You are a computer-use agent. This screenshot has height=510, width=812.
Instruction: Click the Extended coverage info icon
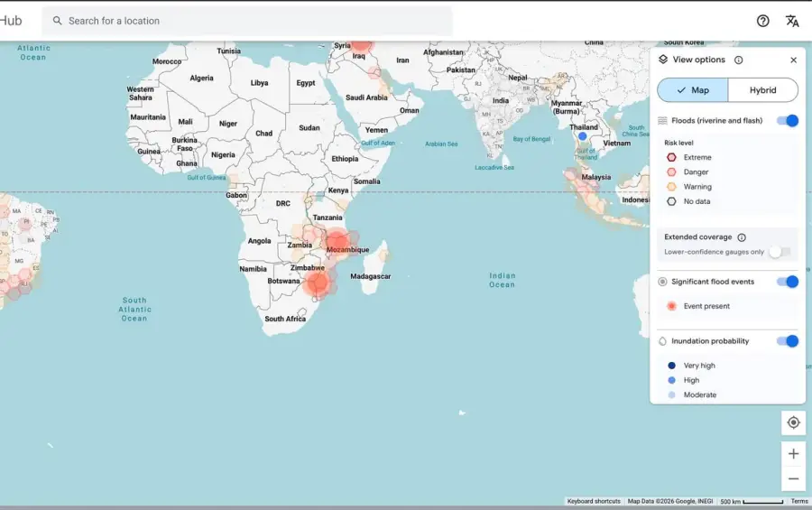(742, 237)
